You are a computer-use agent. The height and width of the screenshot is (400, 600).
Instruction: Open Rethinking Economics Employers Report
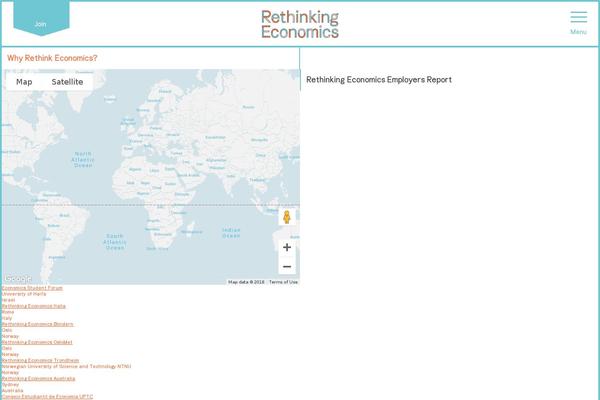tap(379, 80)
